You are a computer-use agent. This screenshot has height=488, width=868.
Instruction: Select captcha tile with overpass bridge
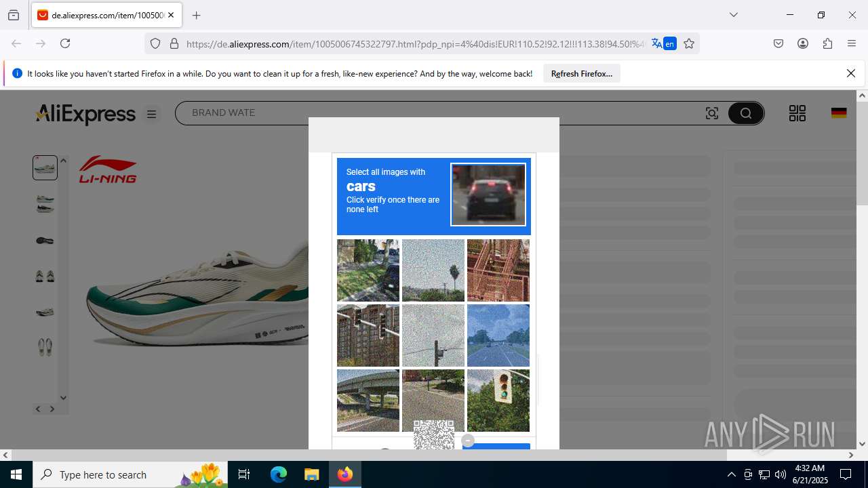368,401
